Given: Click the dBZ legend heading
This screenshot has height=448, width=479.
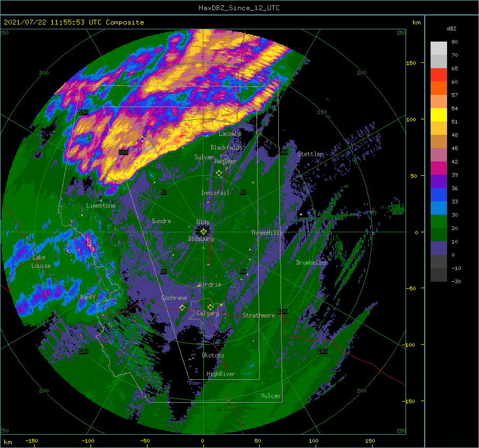Looking at the screenshot, I should coord(451,29).
